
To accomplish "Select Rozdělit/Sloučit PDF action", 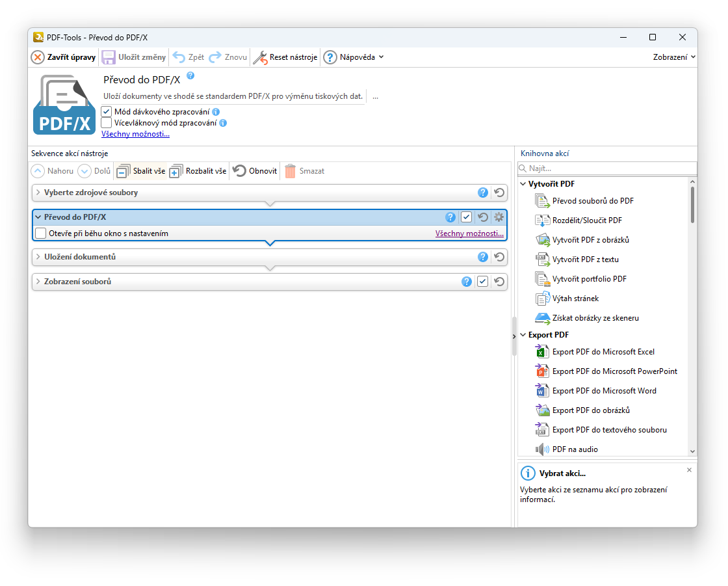I will click(x=578, y=220).
